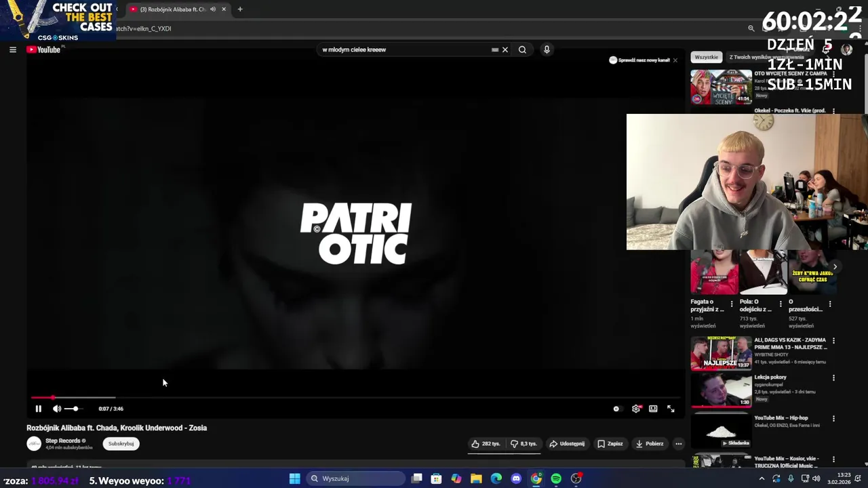Screen dimensions: 868x488
Task: Toggle the autoplay switch in player
Action: pos(616,409)
